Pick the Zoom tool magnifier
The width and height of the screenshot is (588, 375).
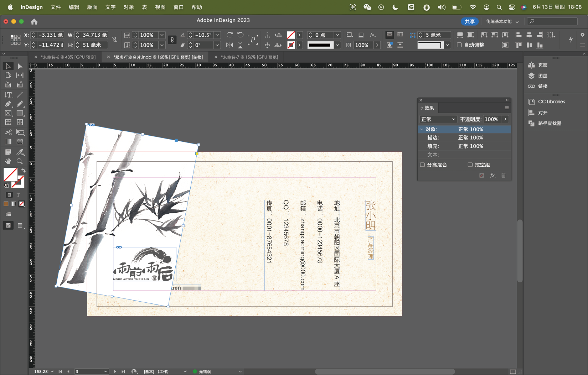click(20, 161)
